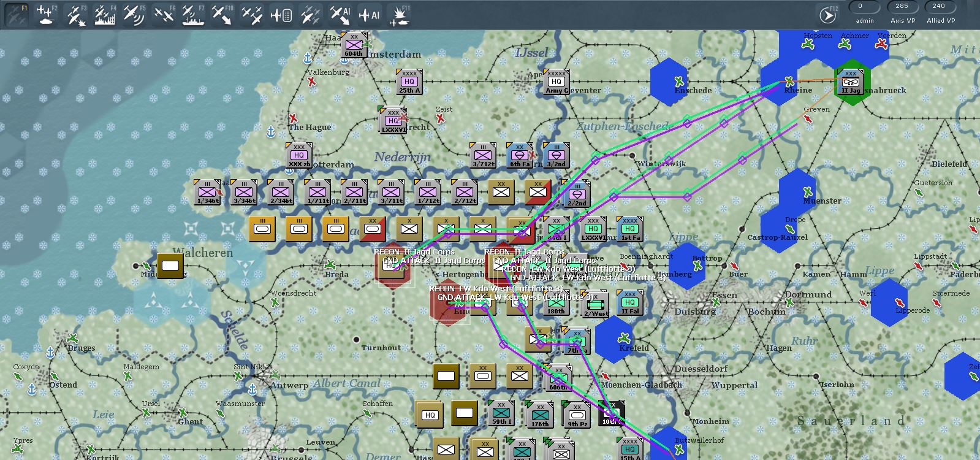The image size is (980, 460).
Task: Select the 1st Fa army HQ counter
Action: point(630,229)
